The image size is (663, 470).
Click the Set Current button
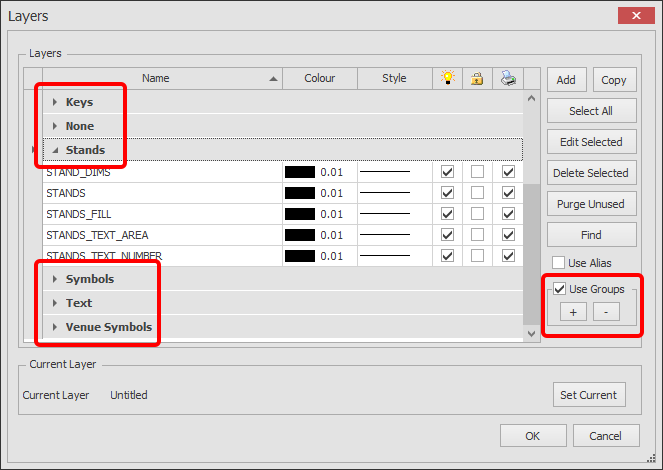pyautogui.click(x=589, y=395)
